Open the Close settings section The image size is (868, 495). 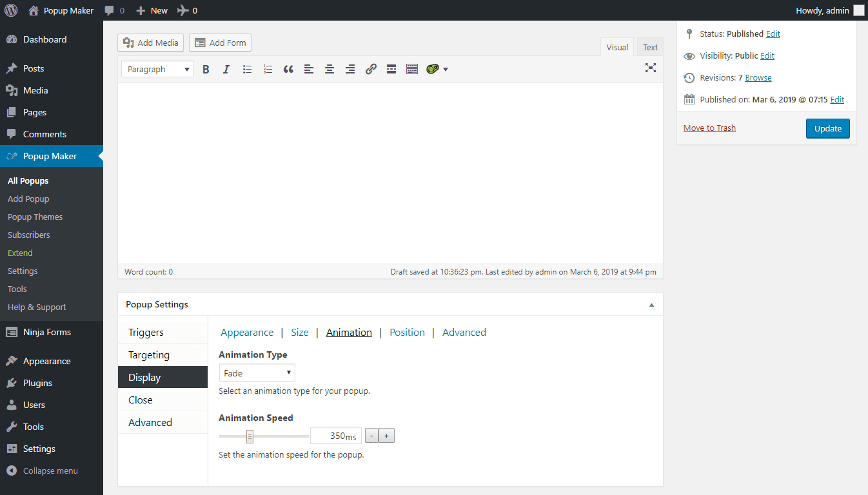coord(163,400)
